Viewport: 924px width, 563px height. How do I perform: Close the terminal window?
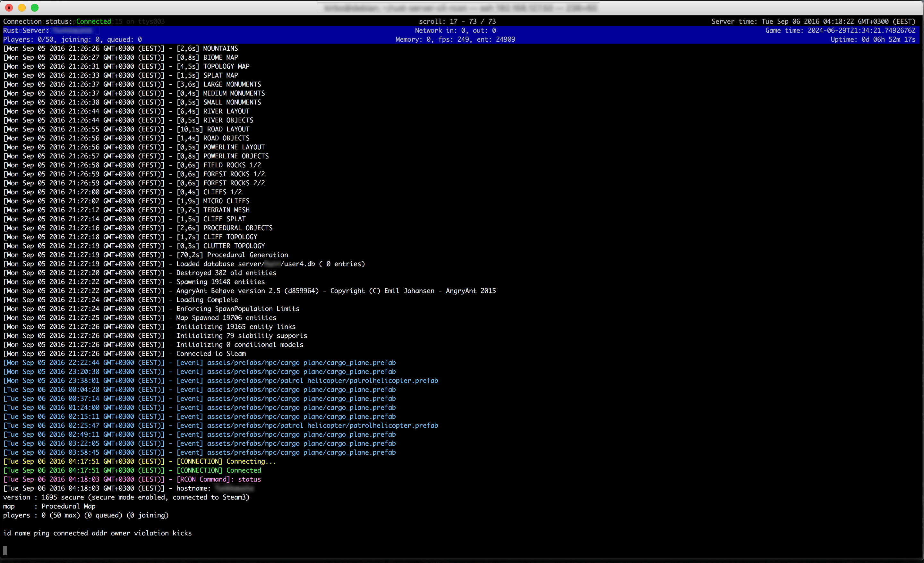[x=8, y=7]
